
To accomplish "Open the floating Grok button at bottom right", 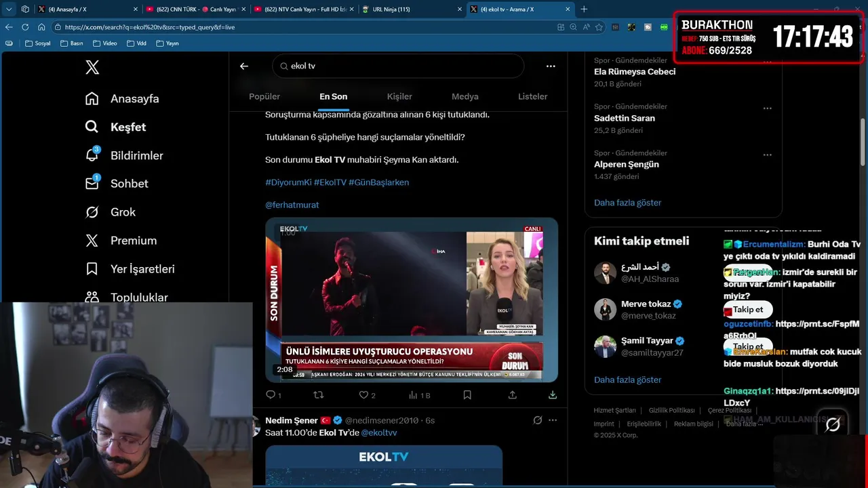I will 833,424.
